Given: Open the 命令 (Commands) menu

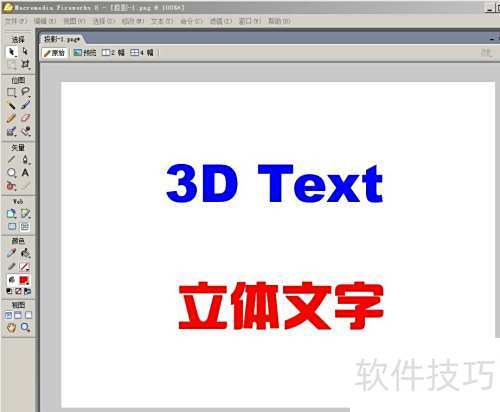Looking at the screenshot, I should [192, 21].
